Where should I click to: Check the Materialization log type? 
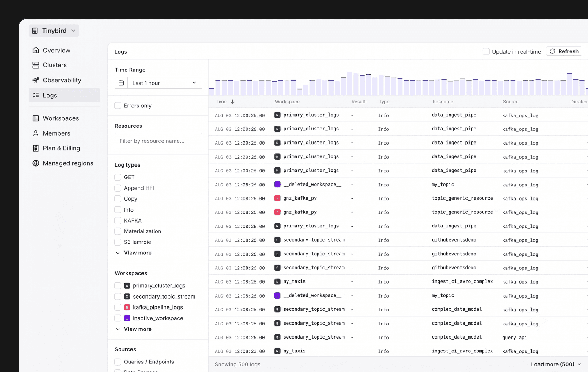coord(118,231)
